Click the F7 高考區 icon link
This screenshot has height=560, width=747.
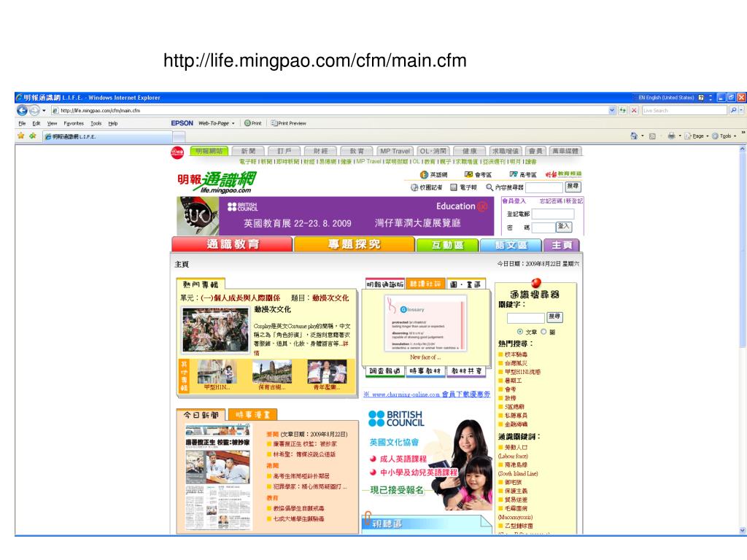pyautogui.click(x=522, y=175)
